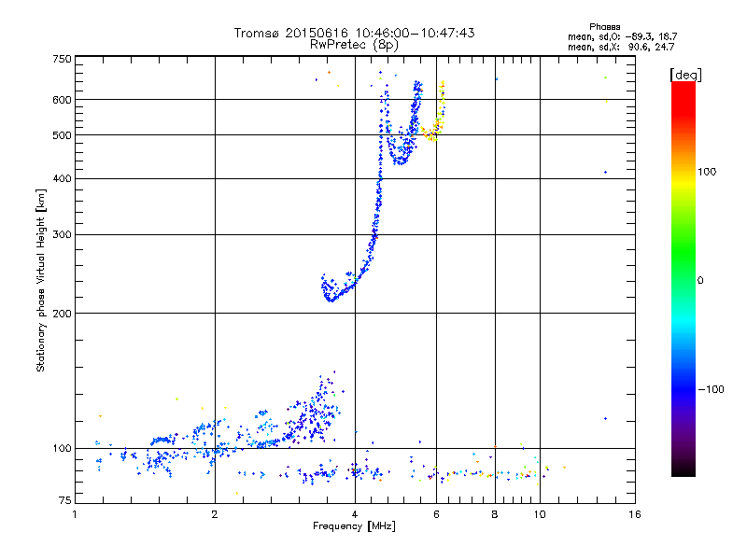The width and height of the screenshot is (747, 560).
Task: Click the x-axis tick '10'
Action: [x=540, y=514]
